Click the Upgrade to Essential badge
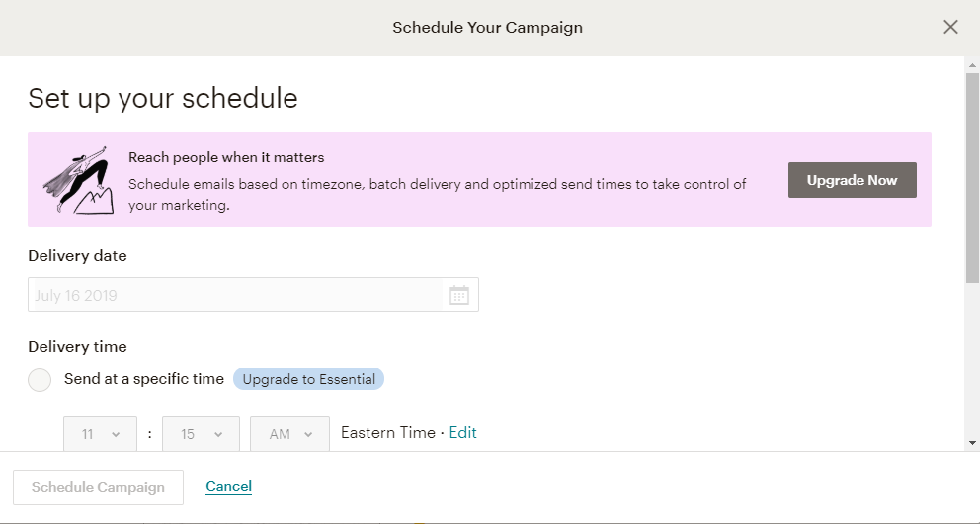This screenshot has width=980, height=524. (308, 379)
